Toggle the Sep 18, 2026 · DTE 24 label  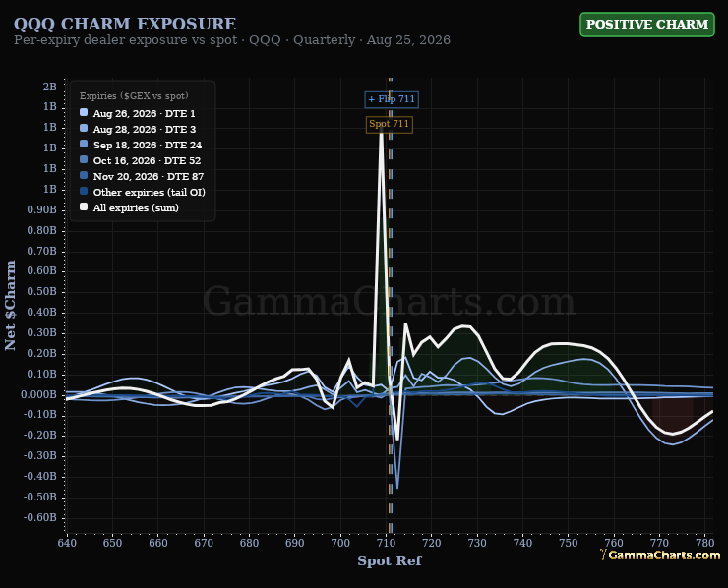(148, 146)
